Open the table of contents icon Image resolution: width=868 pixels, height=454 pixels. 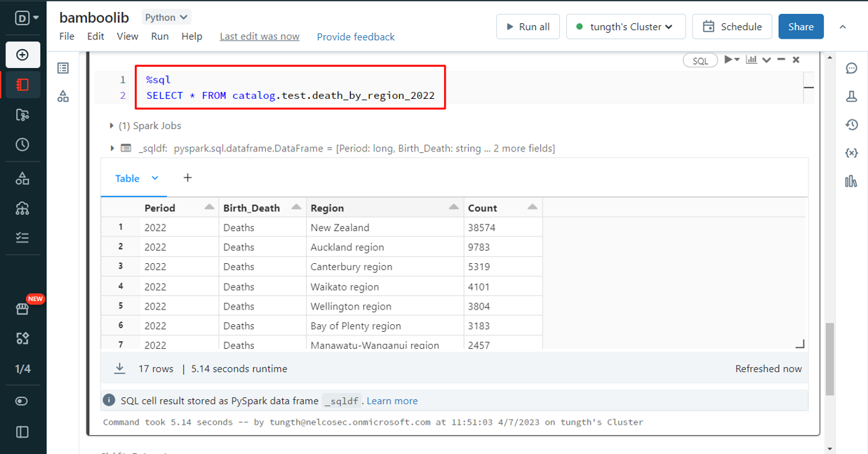(x=63, y=68)
